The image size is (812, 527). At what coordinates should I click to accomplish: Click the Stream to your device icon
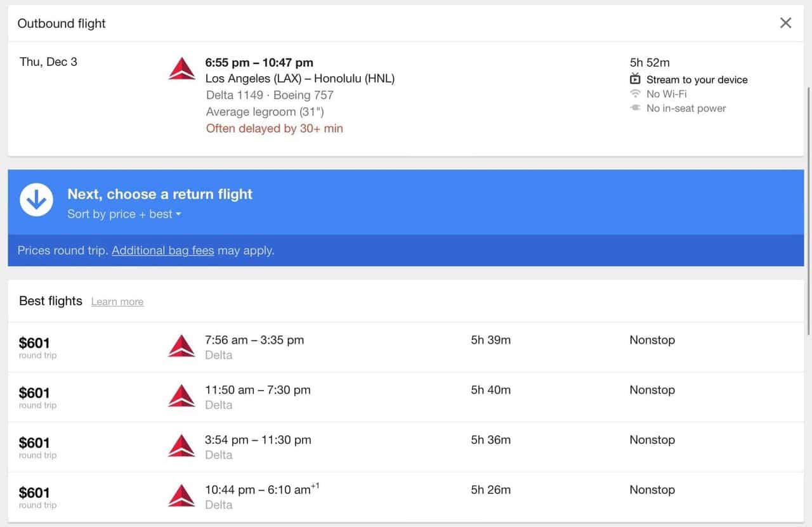click(x=636, y=79)
